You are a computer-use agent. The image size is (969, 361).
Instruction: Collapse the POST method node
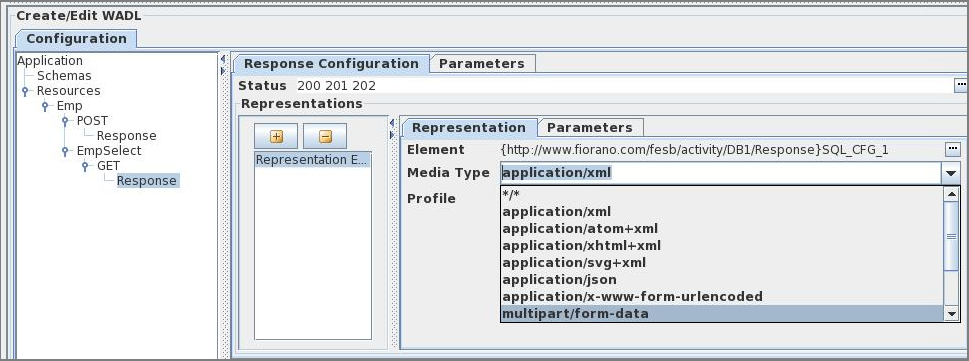tap(65, 121)
